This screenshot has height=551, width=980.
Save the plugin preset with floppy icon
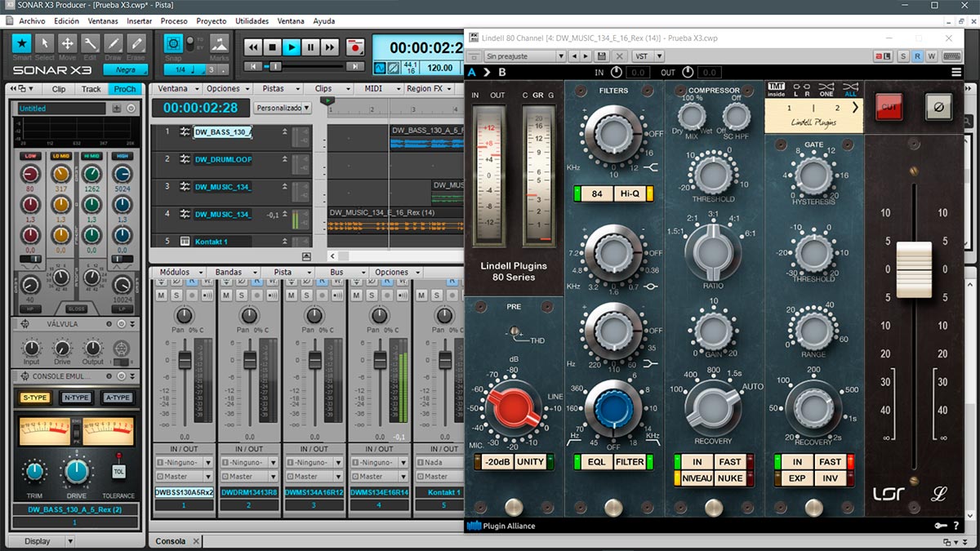coord(602,56)
